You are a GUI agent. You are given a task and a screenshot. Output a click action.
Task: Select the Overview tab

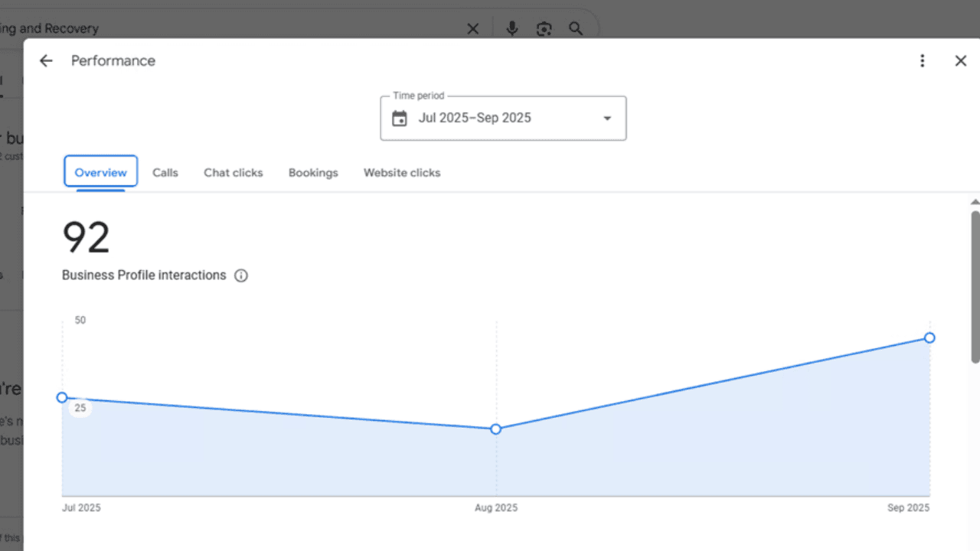tap(101, 172)
